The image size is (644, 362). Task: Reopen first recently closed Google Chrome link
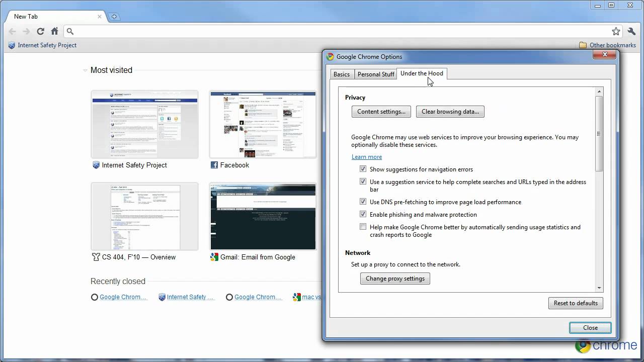click(123, 297)
